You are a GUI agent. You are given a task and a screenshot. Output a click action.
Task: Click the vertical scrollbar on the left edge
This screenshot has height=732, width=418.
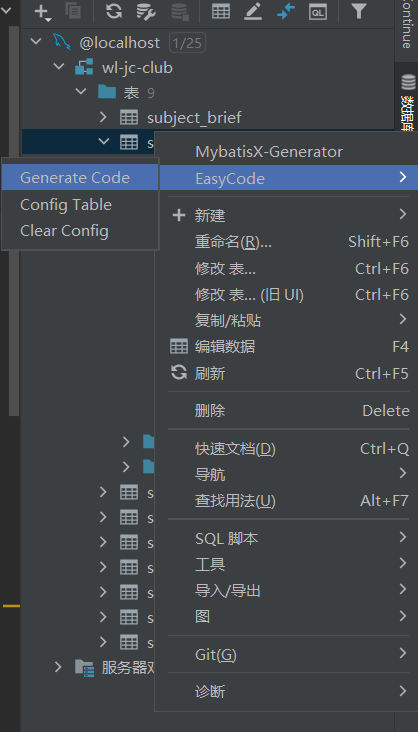tap(14, 219)
